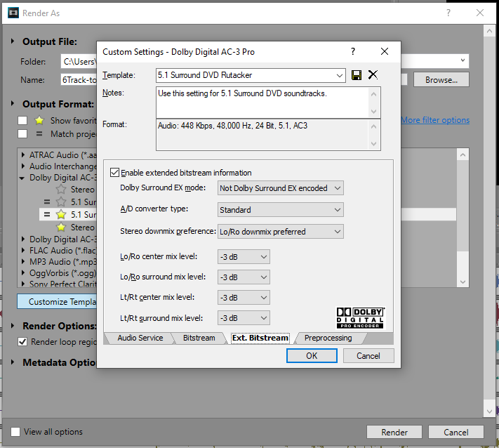Image resolution: width=499 pixels, height=448 pixels.
Task: Save the current template with the floppy disk icon
Action: pyautogui.click(x=356, y=75)
